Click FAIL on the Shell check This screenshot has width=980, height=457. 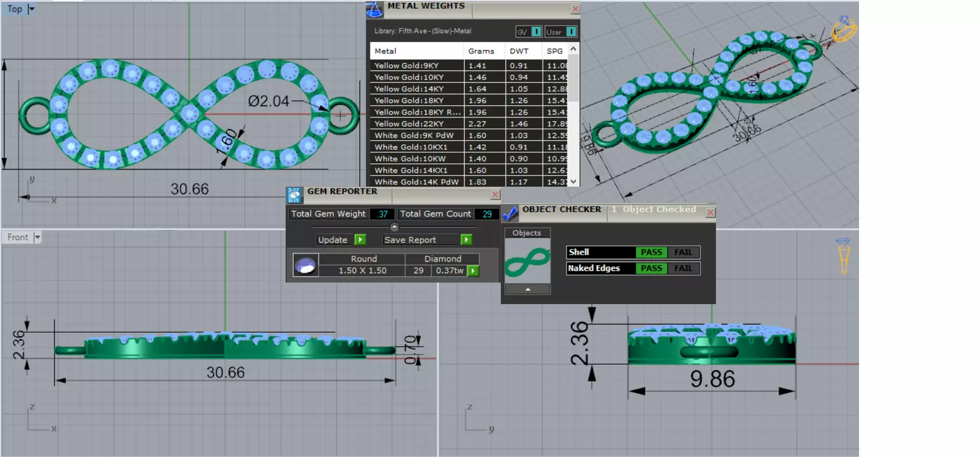pyautogui.click(x=683, y=252)
